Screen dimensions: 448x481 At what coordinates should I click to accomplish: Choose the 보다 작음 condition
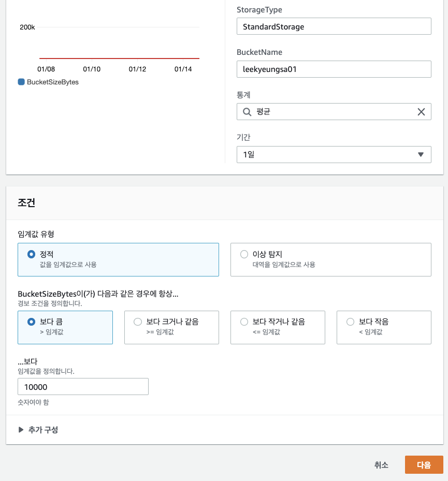(351, 322)
